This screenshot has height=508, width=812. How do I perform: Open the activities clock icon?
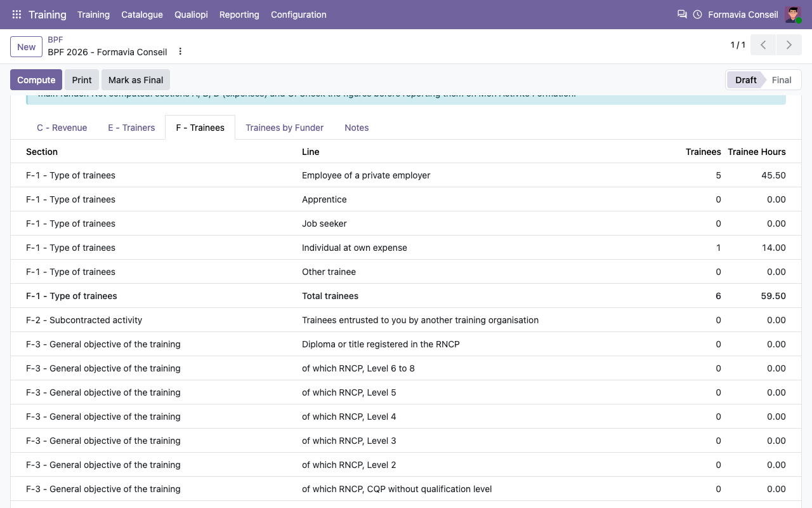tap(697, 14)
